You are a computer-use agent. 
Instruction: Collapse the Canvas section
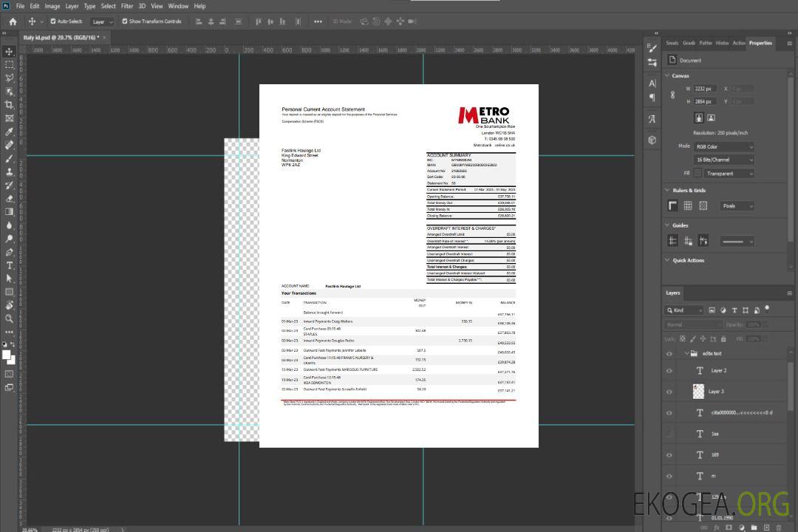coord(667,75)
